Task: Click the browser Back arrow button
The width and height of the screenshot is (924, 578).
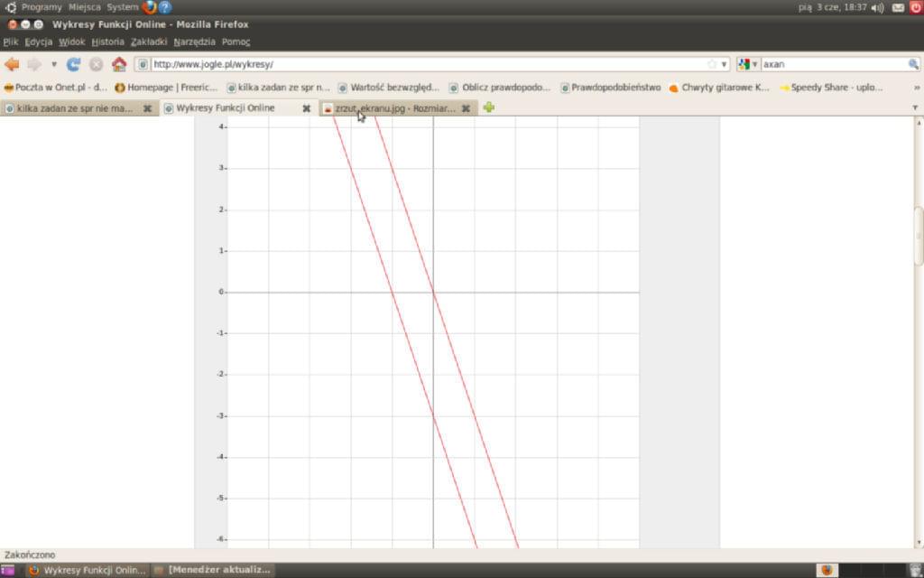Action: (x=12, y=64)
